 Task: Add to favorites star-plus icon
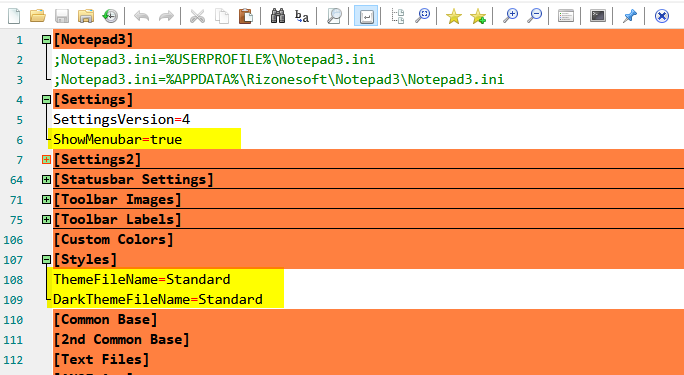pyautogui.click(x=478, y=16)
